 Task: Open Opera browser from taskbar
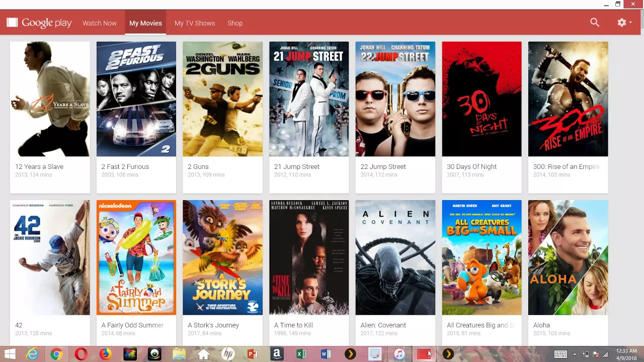pos(80,354)
